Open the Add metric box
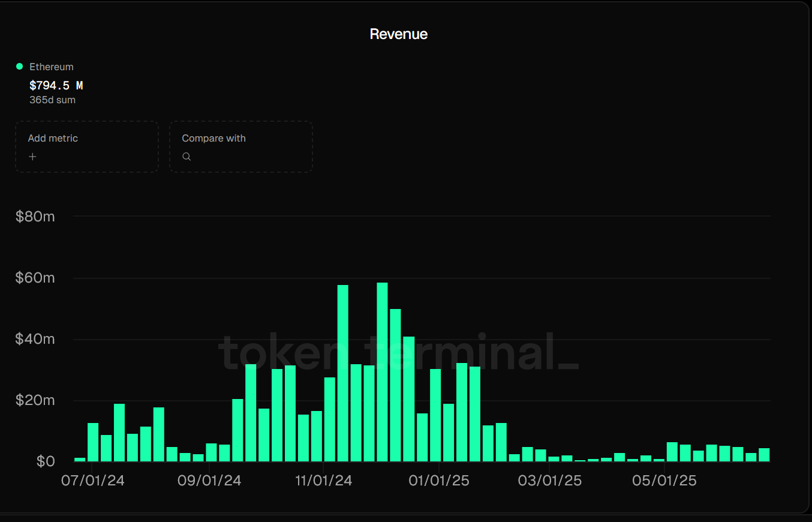This screenshot has height=522, width=812. click(87, 146)
